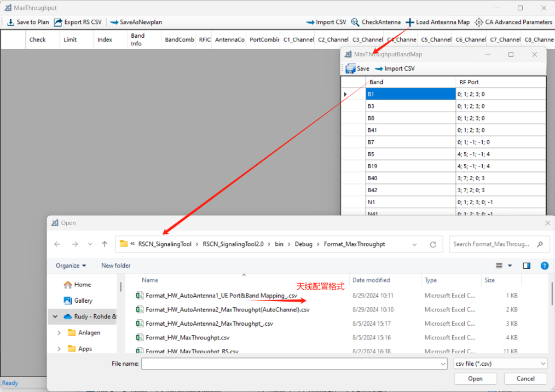Click Save to Plan toolbar button
This screenshot has height=392, width=555.
pyautogui.click(x=28, y=22)
